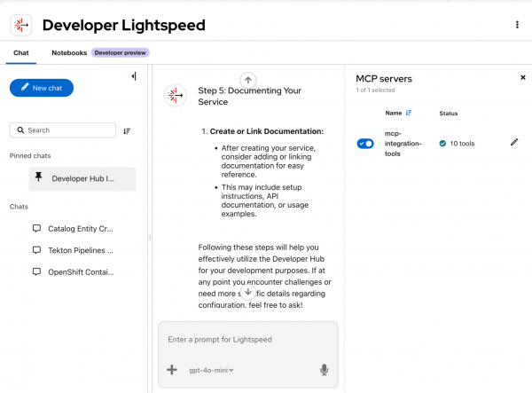Close the MCP servers panel

[x=523, y=78]
